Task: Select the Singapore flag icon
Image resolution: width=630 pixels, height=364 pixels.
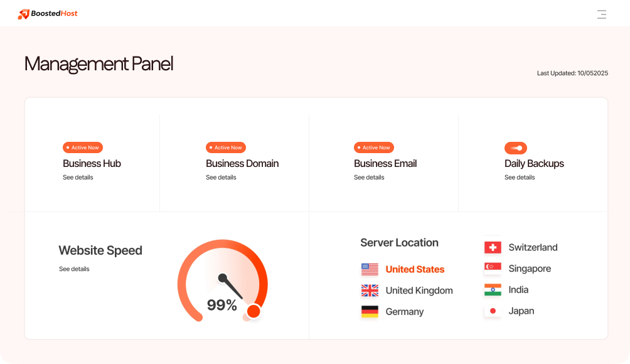Action: click(x=493, y=269)
